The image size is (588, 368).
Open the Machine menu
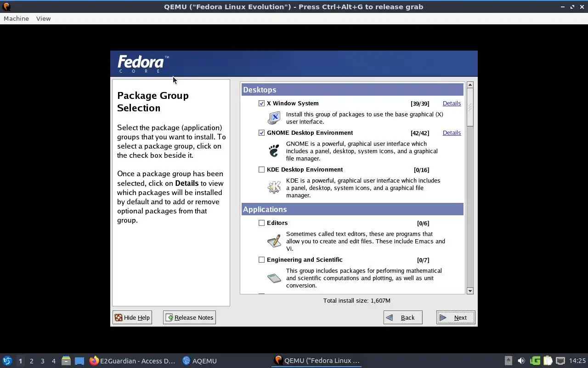[16, 18]
